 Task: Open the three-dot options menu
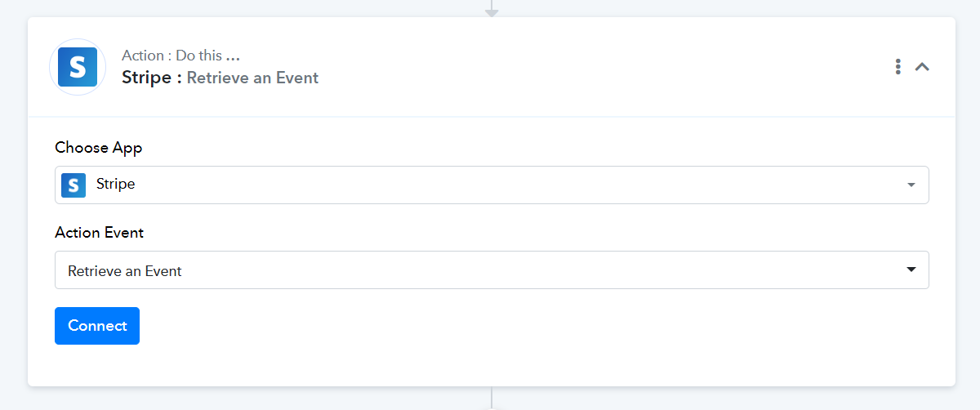pyautogui.click(x=898, y=67)
